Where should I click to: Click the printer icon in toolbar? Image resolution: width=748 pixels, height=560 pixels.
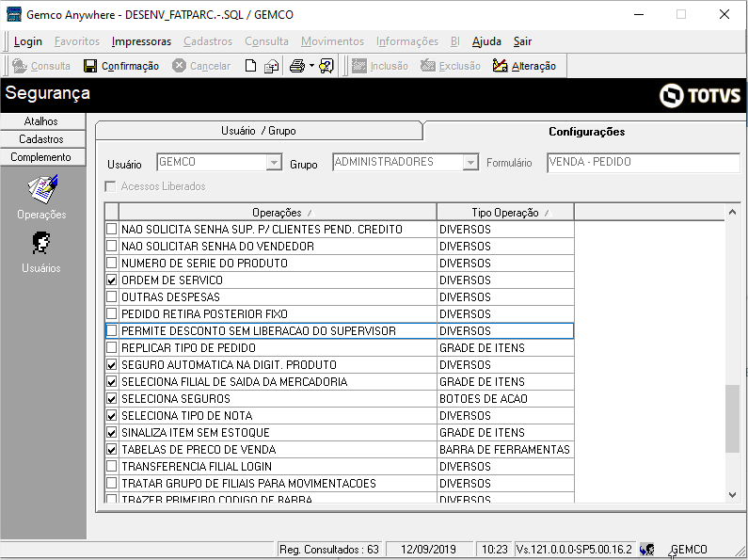tap(297, 66)
